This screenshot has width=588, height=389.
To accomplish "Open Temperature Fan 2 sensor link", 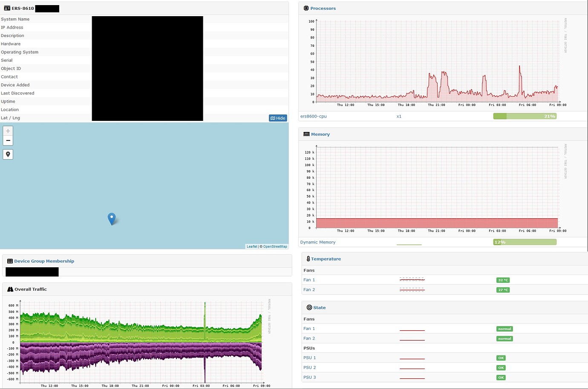I will pyautogui.click(x=309, y=290).
